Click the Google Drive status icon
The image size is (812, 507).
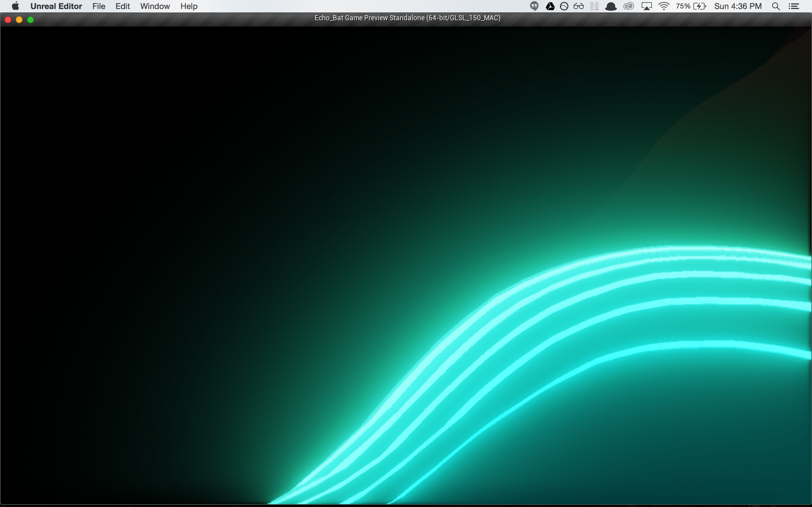(550, 6)
